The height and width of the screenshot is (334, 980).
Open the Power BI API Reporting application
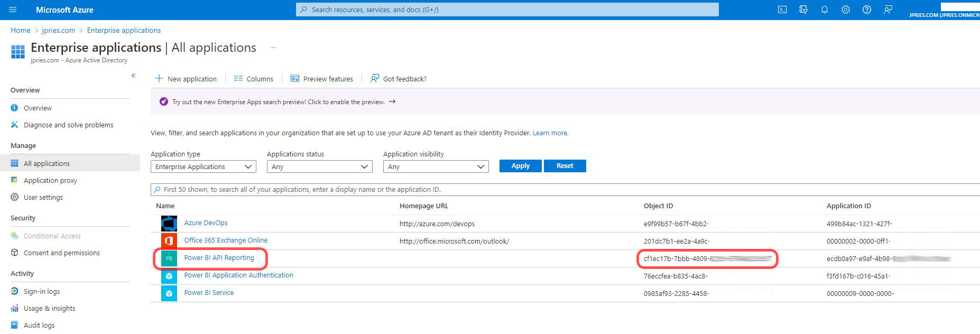point(219,258)
